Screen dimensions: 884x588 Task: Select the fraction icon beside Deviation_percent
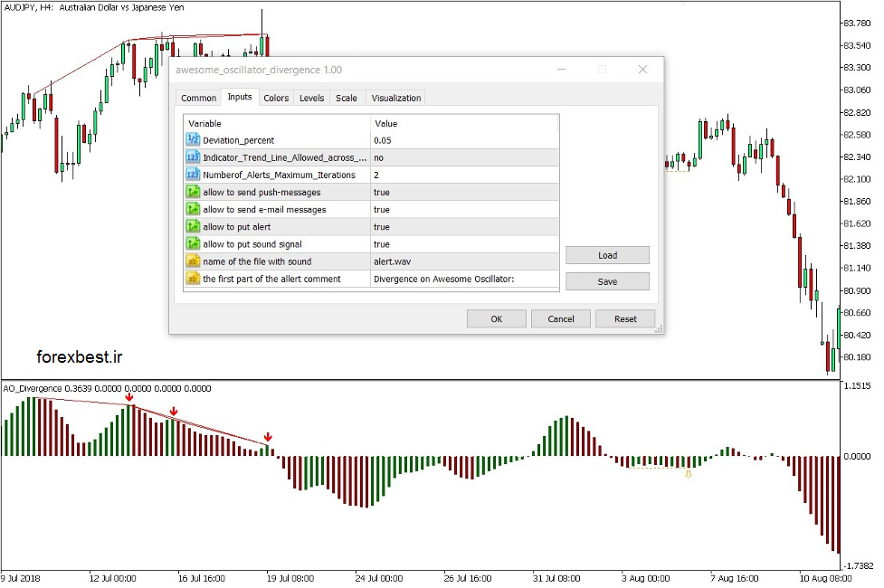pyautogui.click(x=192, y=138)
